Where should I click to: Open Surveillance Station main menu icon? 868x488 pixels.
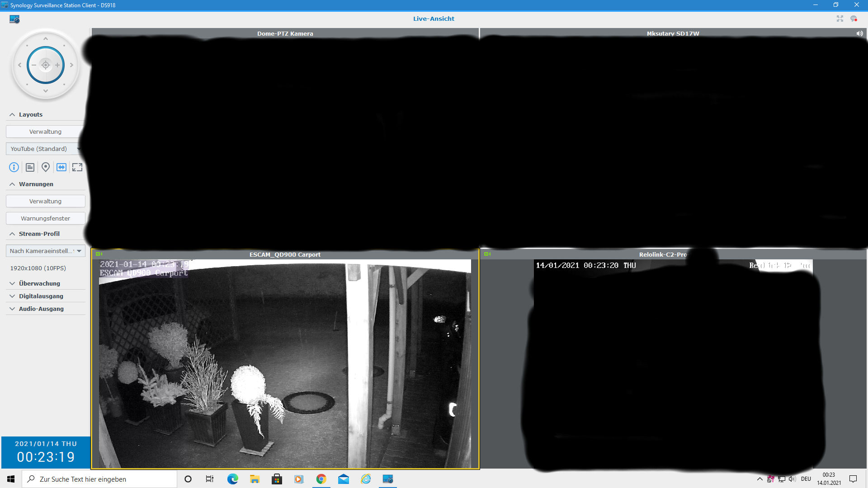[x=14, y=19]
